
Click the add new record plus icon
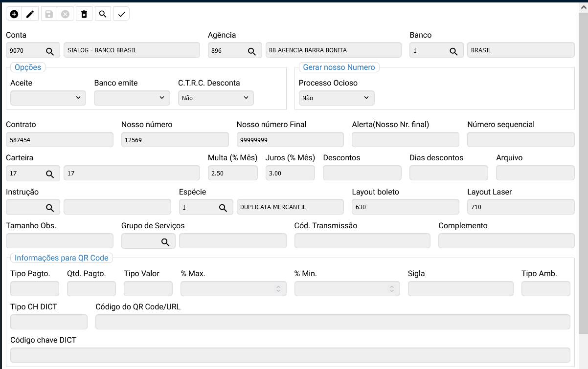(x=14, y=14)
